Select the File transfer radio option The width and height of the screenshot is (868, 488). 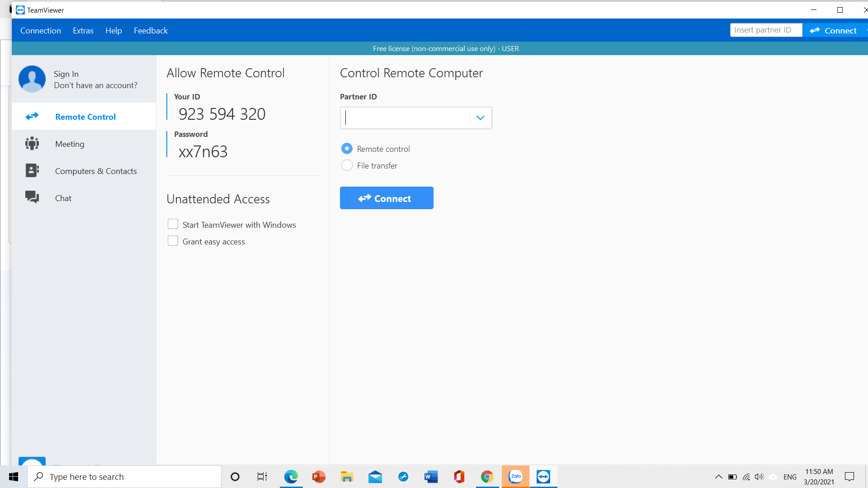347,165
